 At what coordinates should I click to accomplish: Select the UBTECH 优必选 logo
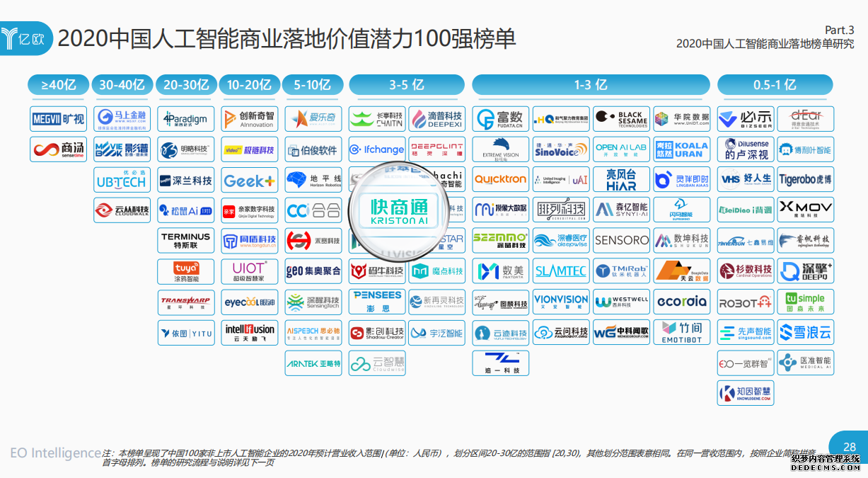(122, 180)
